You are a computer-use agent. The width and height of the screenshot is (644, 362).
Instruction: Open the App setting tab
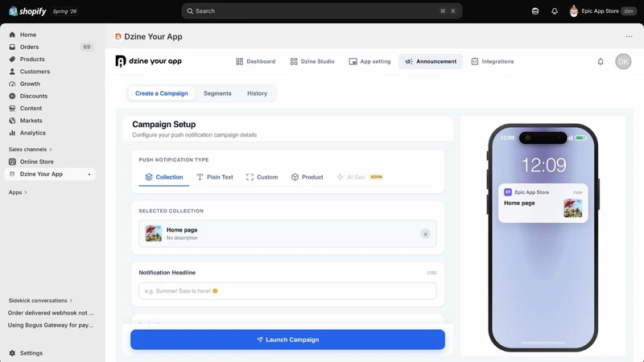[x=369, y=62]
